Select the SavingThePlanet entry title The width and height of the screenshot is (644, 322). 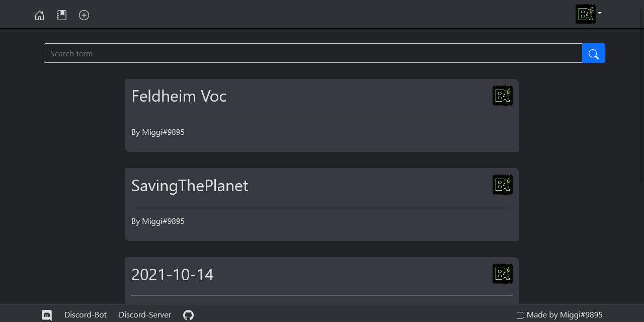click(x=190, y=186)
